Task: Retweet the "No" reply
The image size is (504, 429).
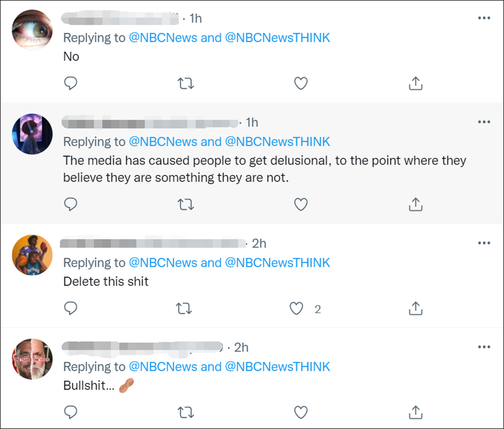Action: point(185,83)
